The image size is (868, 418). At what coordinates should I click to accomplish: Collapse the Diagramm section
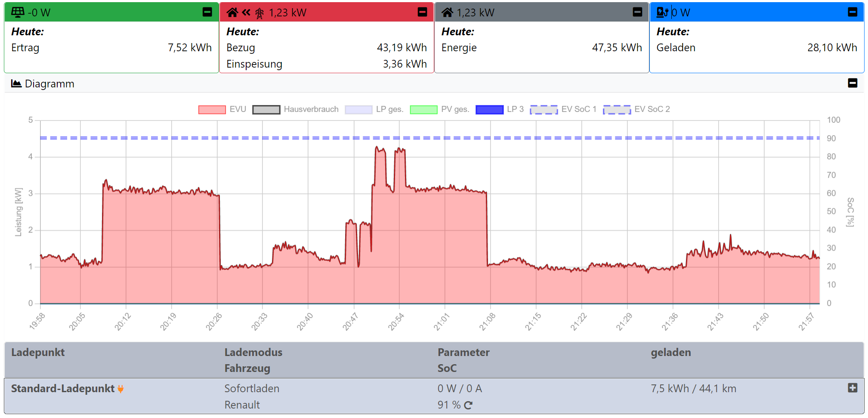click(x=853, y=83)
